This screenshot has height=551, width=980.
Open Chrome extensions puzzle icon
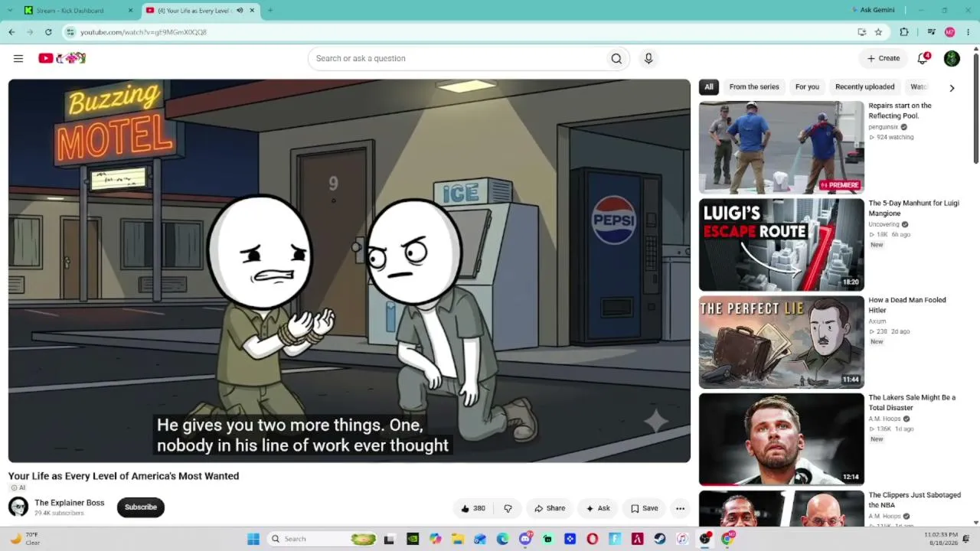coord(904,32)
